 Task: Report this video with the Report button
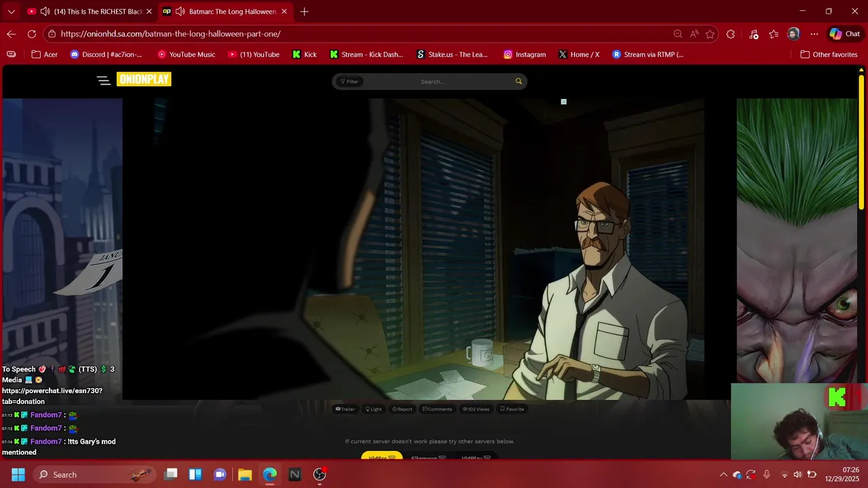402,409
